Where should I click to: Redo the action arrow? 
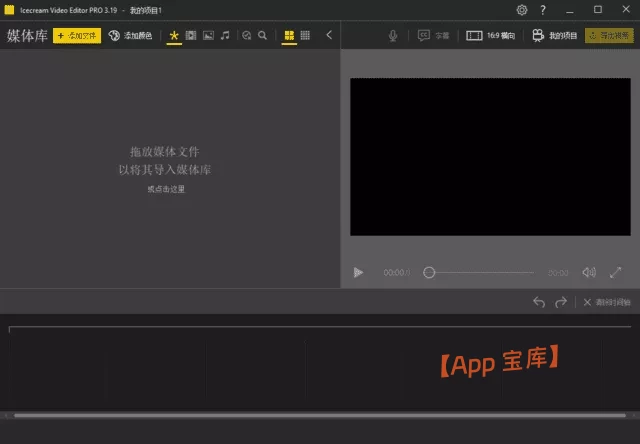pyautogui.click(x=561, y=302)
